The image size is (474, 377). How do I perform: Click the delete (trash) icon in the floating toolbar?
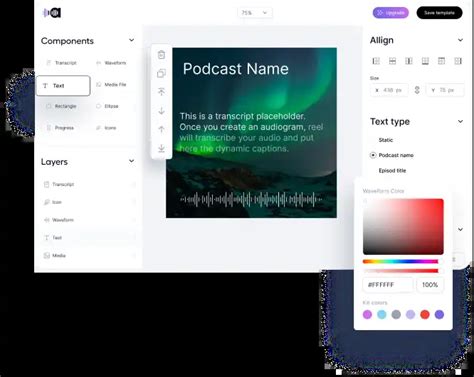coord(161,55)
